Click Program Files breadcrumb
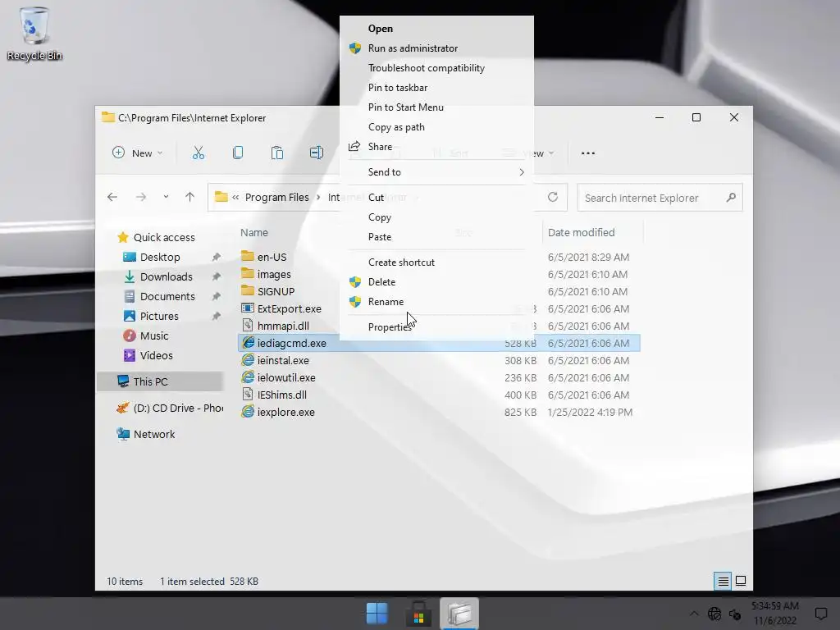840x630 pixels. point(277,197)
